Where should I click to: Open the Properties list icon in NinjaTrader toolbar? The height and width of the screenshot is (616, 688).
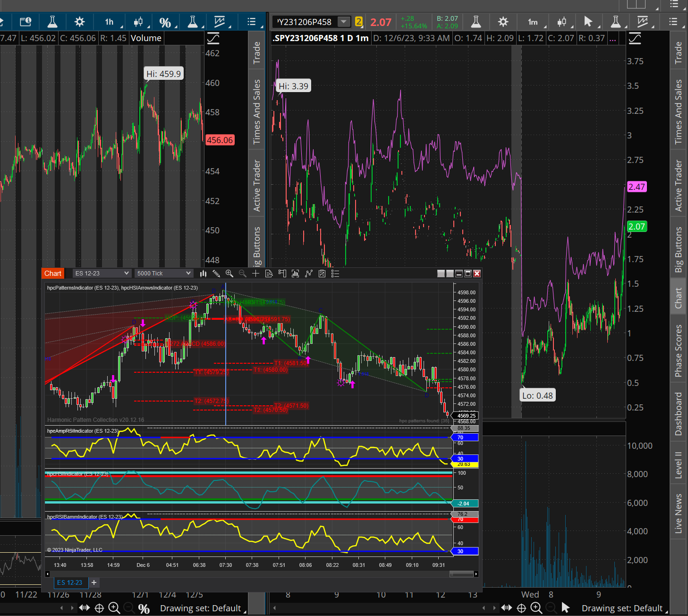click(335, 274)
